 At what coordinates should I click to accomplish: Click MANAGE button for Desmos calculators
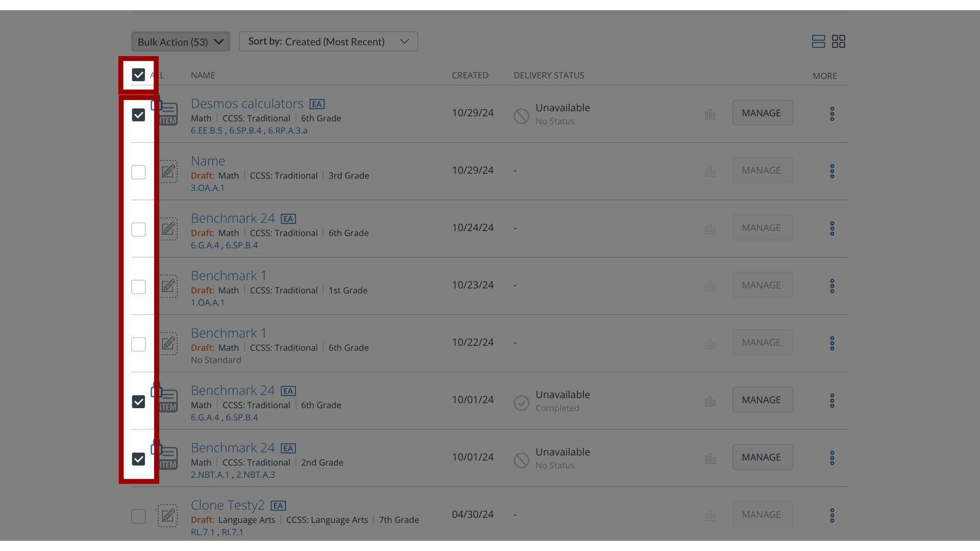coord(761,113)
